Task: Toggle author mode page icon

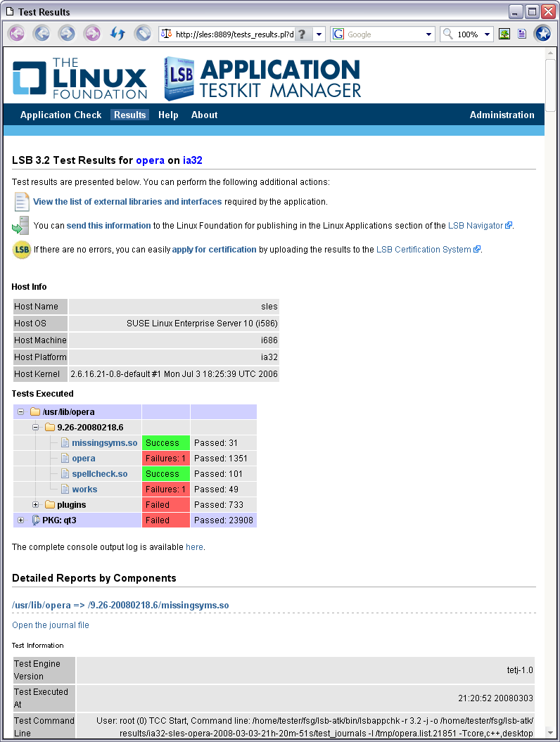Action: pyautogui.click(x=522, y=34)
